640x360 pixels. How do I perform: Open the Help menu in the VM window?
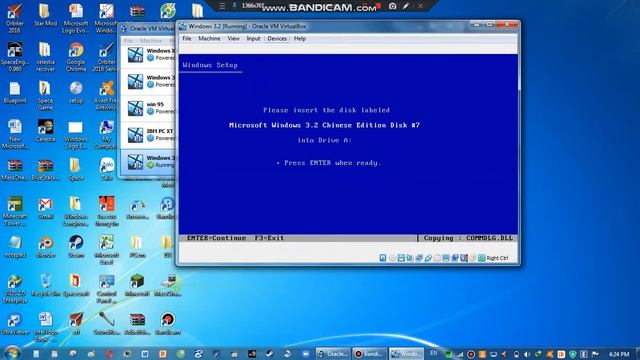click(x=300, y=38)
